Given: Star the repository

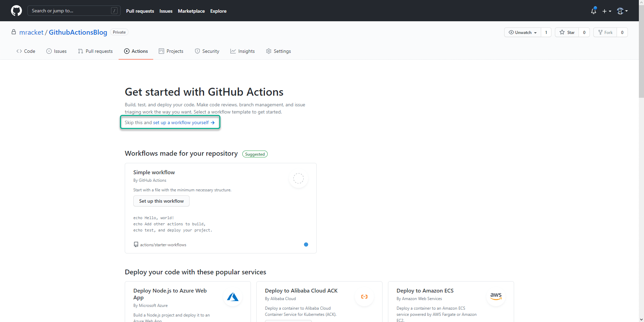Looking at the screenshot, I should pos(567,32).
